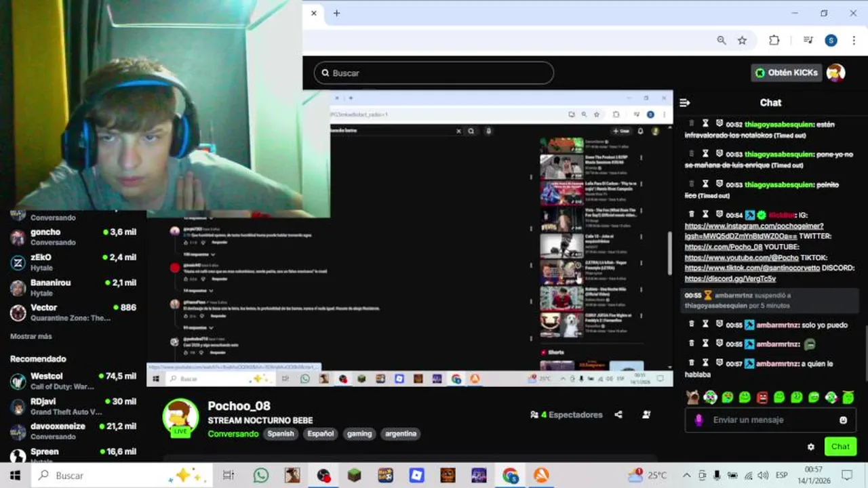
Task: Open the user avatar menu beside Obtén KICKs
Action: tap(836, 73)
